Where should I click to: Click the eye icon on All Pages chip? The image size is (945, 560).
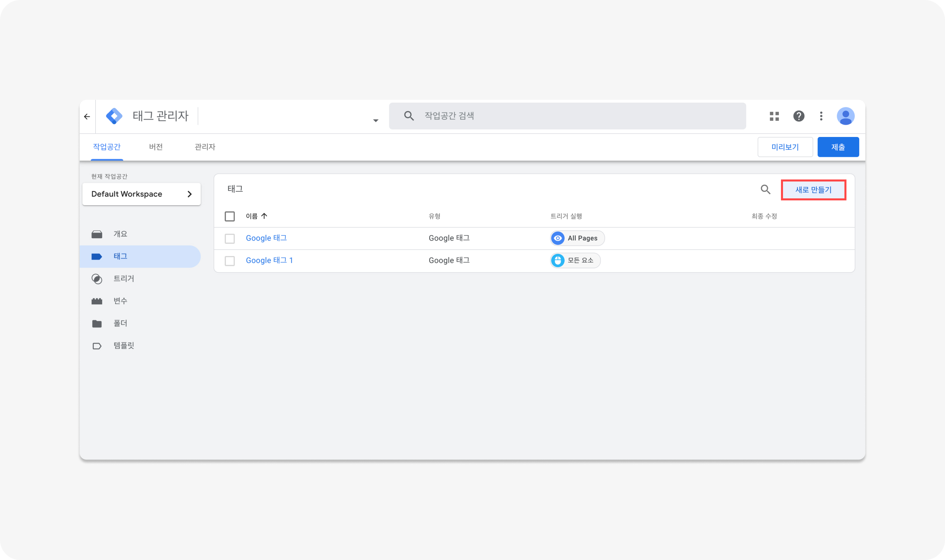557,238
